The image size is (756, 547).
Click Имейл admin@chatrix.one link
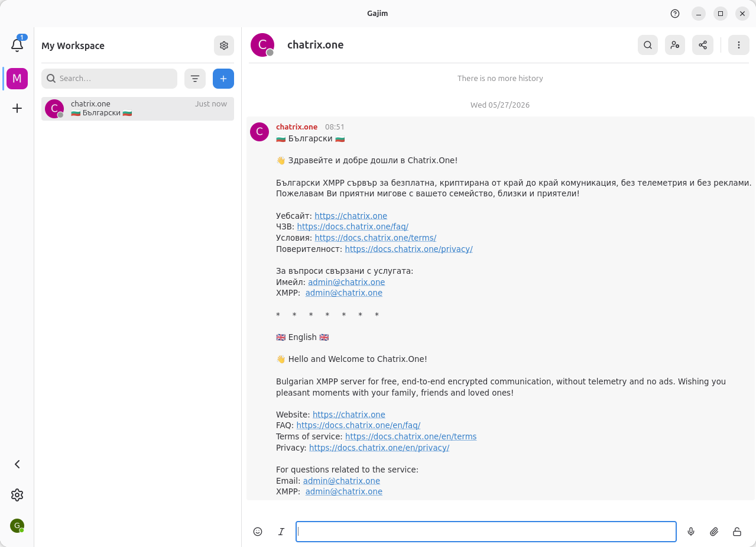(346, 282)
